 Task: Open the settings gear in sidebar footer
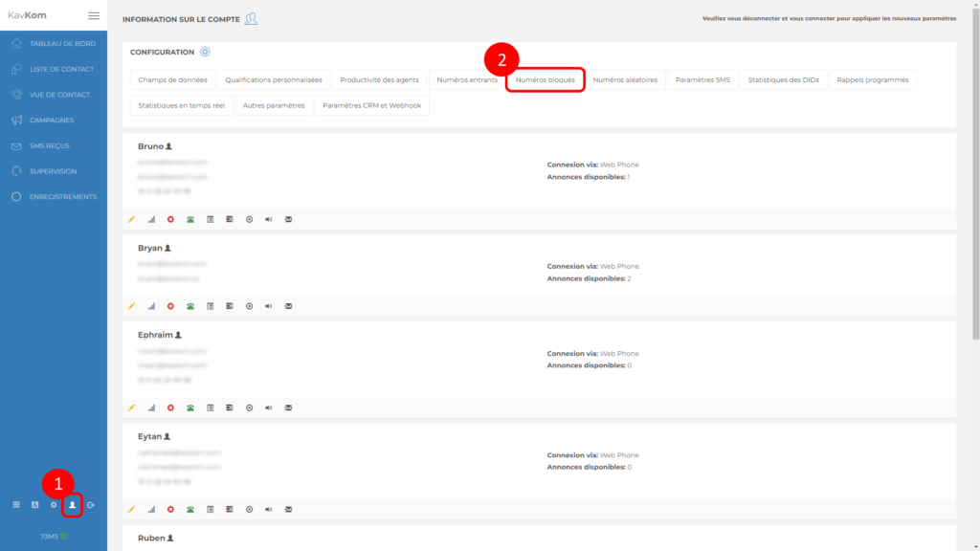54,504
